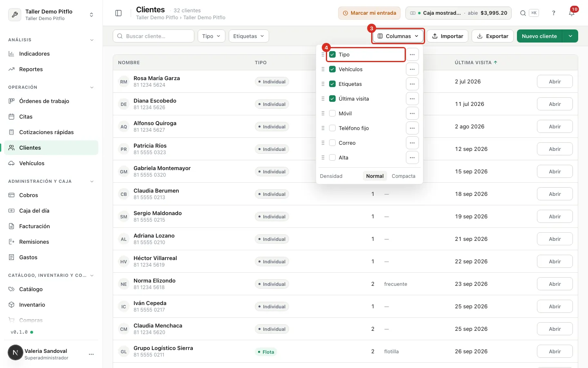This screenshot has width=588, height=368.
Task: Sort by Última visita column header
Action: tap(476, 63)
